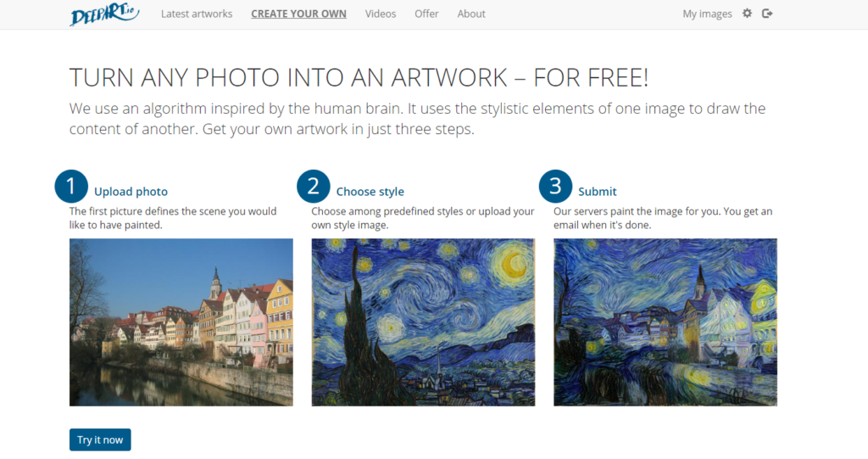The image size is (868, 459).
Task: Click the step 3 circle badge
Action: (555, 187)
